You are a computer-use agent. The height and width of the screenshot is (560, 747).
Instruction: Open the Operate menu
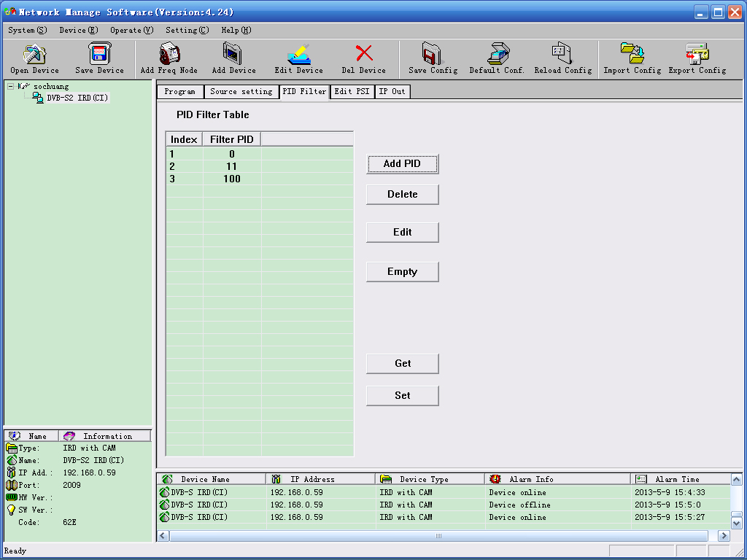pyautogui.click(x=132, y=30)
